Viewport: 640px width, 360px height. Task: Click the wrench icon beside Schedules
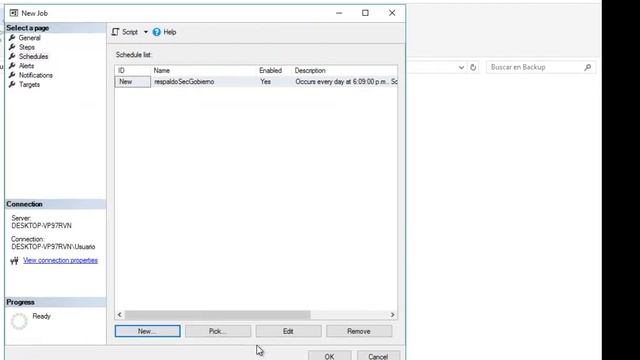(x=12, y=57)
